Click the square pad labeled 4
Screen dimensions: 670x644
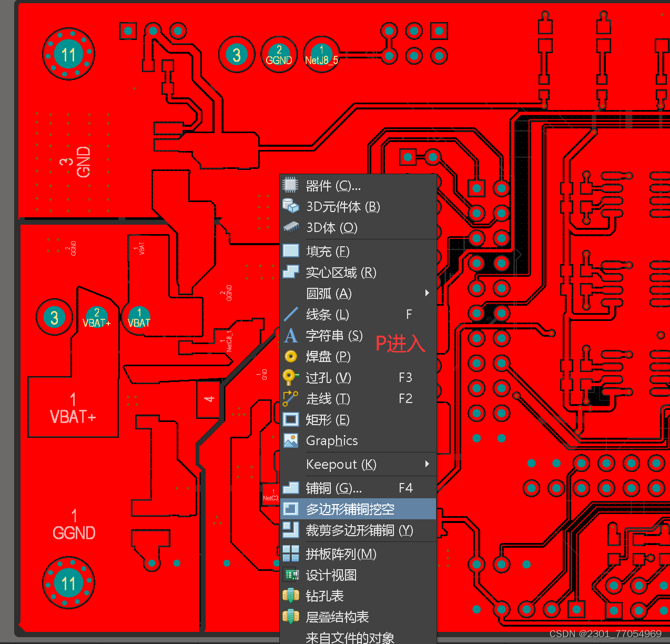(209, 399)
